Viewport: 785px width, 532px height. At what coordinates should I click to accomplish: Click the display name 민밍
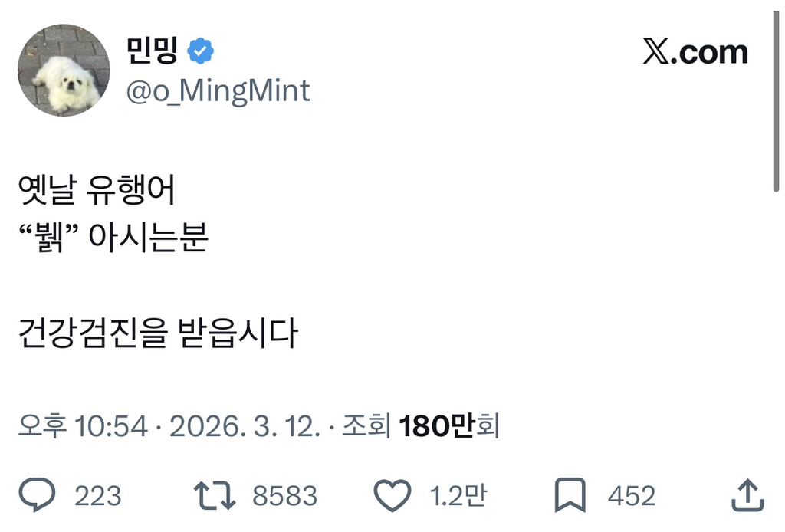coord(152,51)
